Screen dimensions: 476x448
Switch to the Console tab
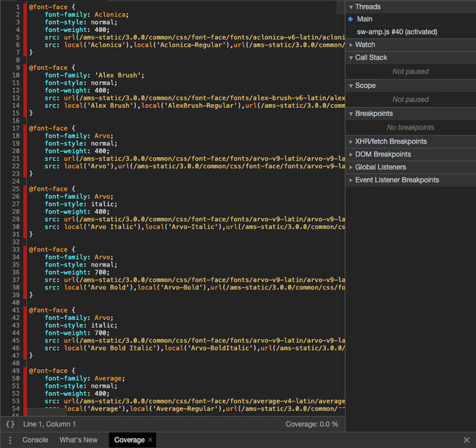(x=35, y=440)
